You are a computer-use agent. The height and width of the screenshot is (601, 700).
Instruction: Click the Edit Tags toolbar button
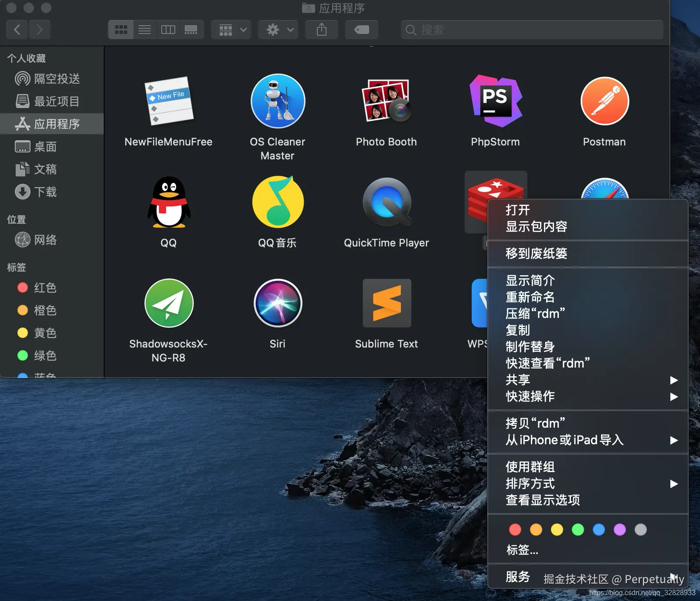click(x=362, y=30)
